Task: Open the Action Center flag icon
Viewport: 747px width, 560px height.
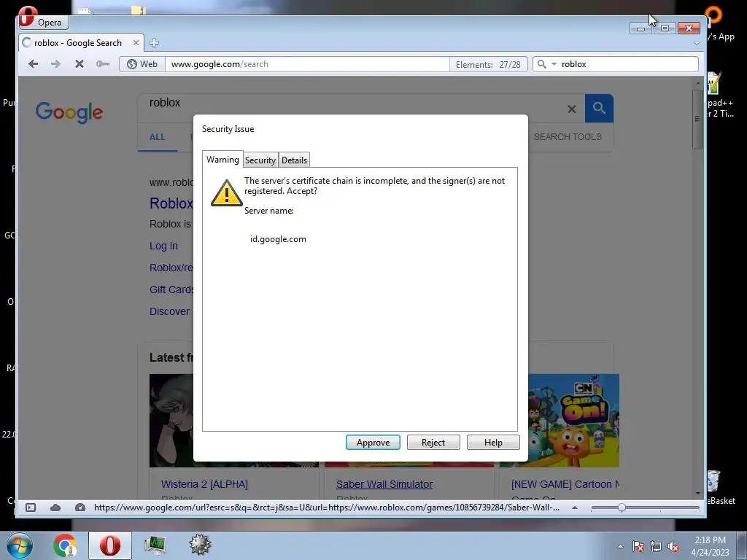Action: point(638,547)
